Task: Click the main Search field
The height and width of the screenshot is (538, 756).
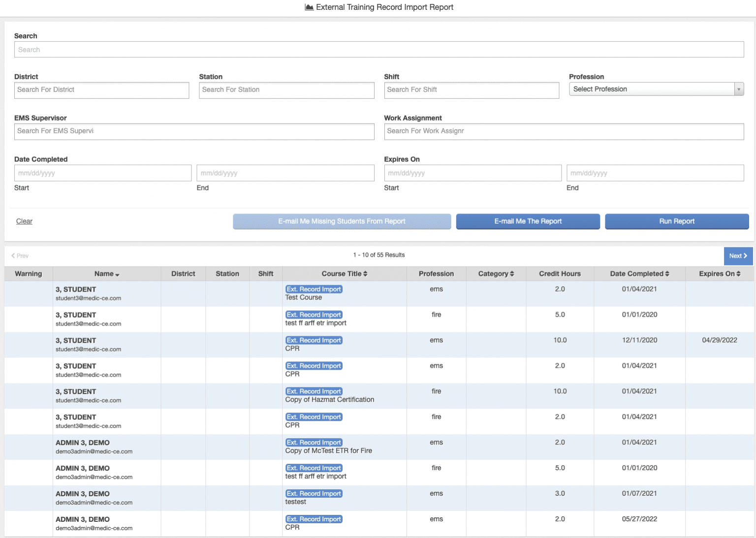Action: click(x=379, y=50)
